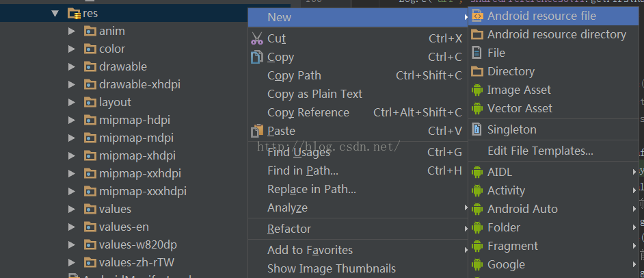Expand the mipmap-mdpi folder arrow
The width and height of the screenshot is (644, 278).
coord(72,138)
